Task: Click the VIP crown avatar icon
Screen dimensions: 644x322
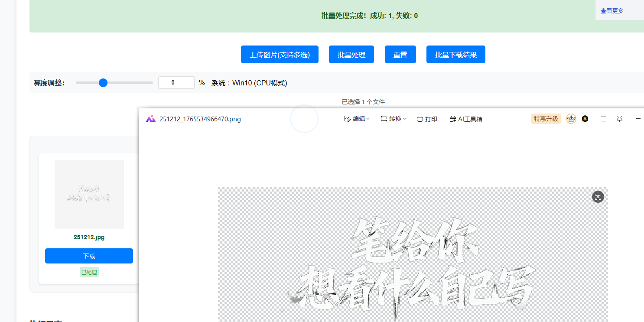Action: pyautogui.click(x=571, y=119)
